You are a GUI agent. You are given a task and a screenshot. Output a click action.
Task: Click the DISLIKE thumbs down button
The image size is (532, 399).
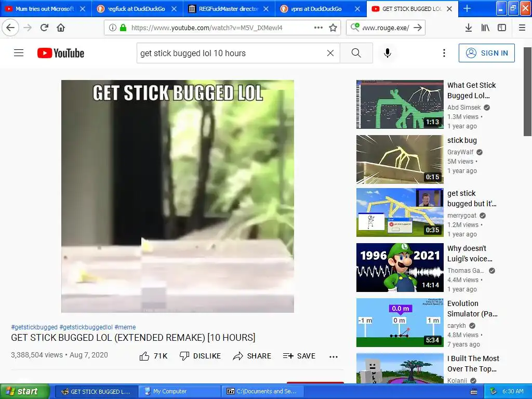point(200,356)
